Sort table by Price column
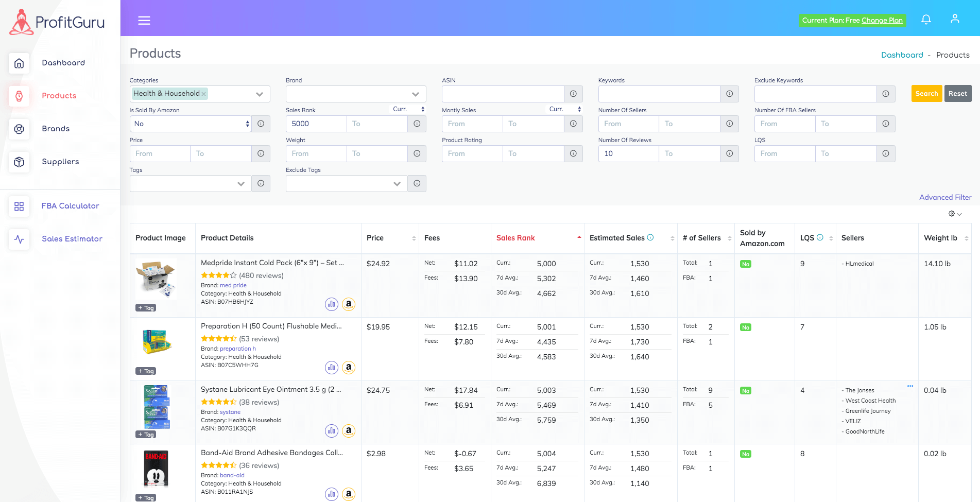Image resolution: width=980 pixels, height=502 pixels. 414,238
